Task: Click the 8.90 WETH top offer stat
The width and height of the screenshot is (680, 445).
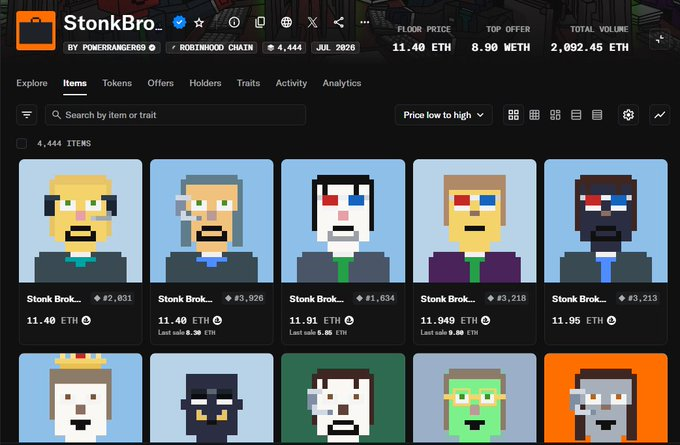Action: [500, 47]
